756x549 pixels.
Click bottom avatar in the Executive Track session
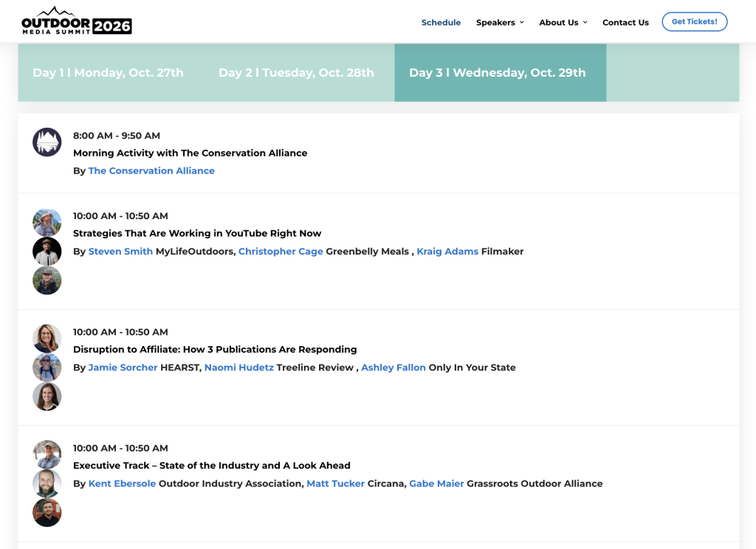coord(47,512)
